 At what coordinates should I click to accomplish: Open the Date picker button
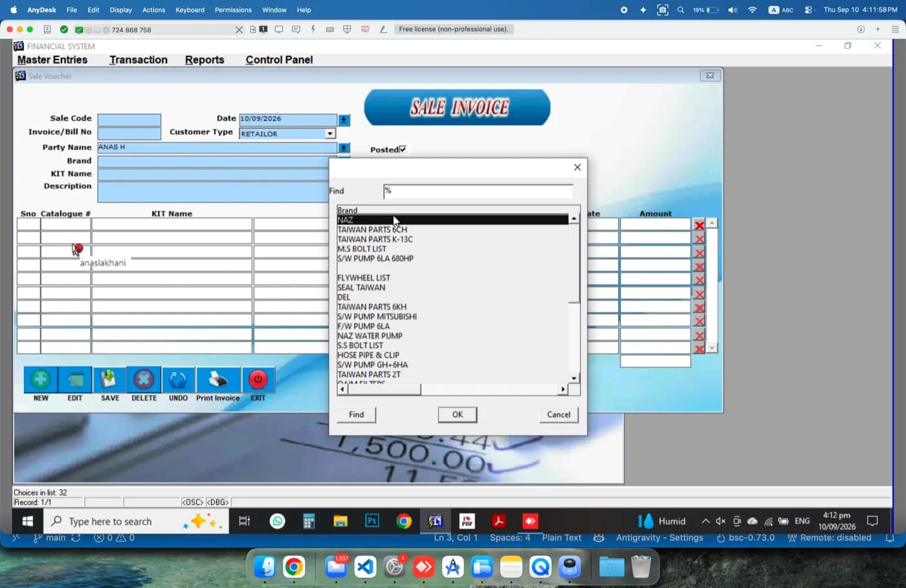pos(344,120)
